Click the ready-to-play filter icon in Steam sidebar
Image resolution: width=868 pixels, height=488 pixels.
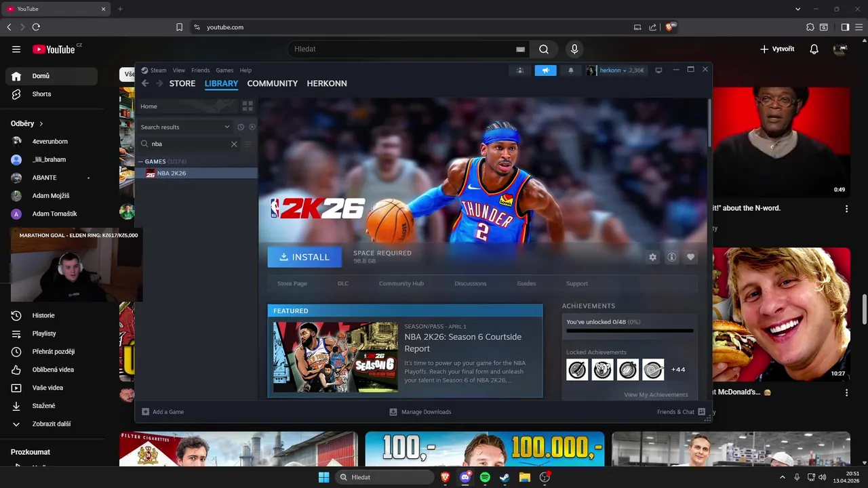(252, 127)
